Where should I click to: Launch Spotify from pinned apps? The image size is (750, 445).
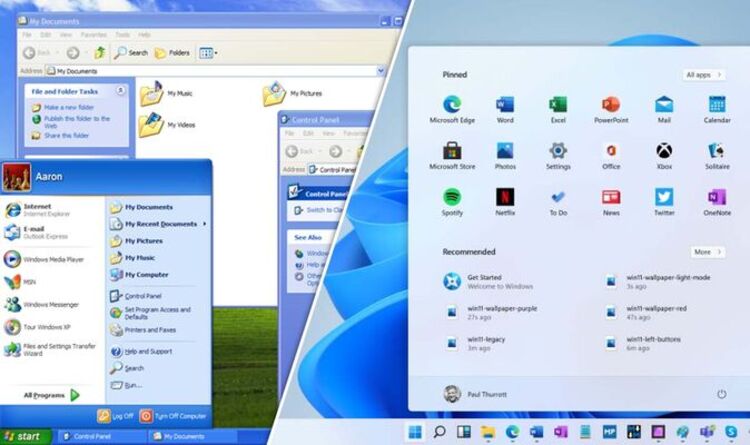tap(452, 202)
